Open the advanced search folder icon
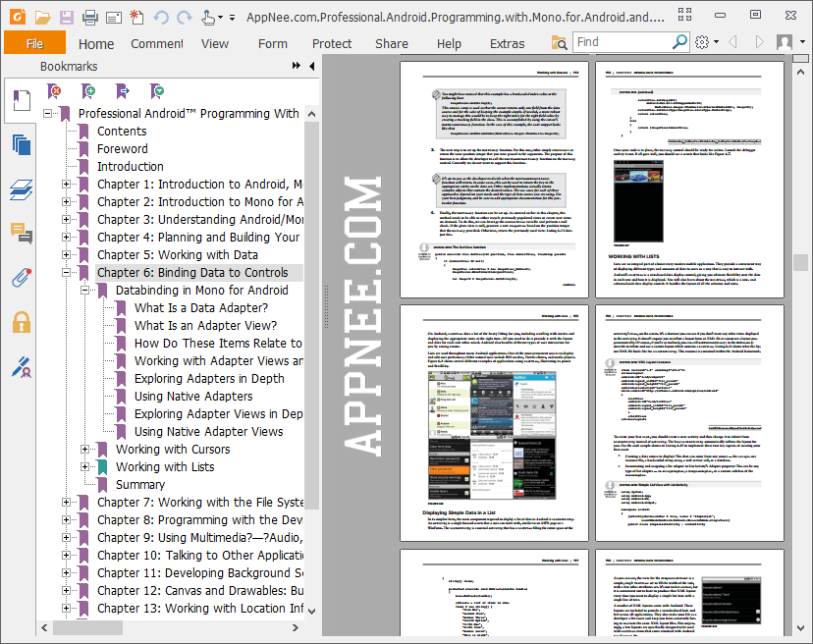Viewport: 813px width, 644px height. [x=559, y=42]
